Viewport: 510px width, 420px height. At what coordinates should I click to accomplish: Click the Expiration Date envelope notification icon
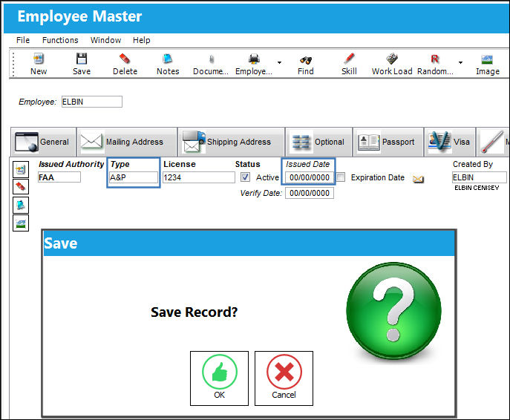418,179
